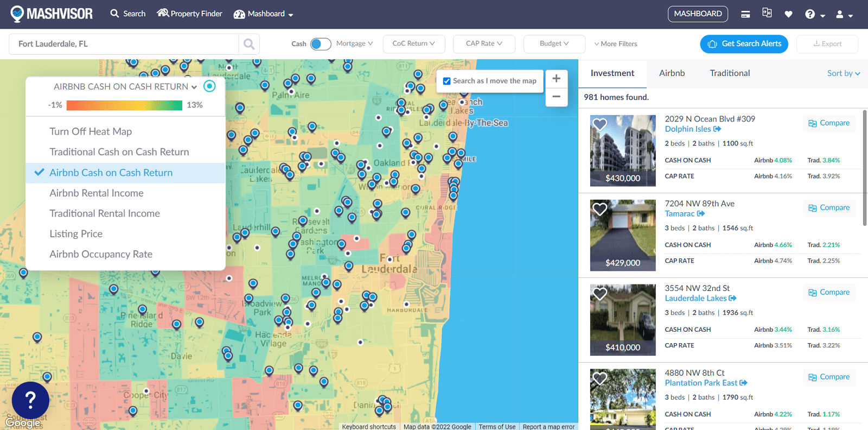
Task: Open map Terms of Use link
Action: tap(497, 427)
